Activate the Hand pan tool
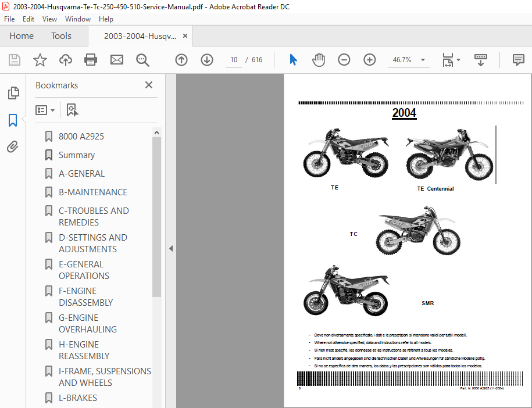This screenshot has width=532, height=408. click(319, 60)
